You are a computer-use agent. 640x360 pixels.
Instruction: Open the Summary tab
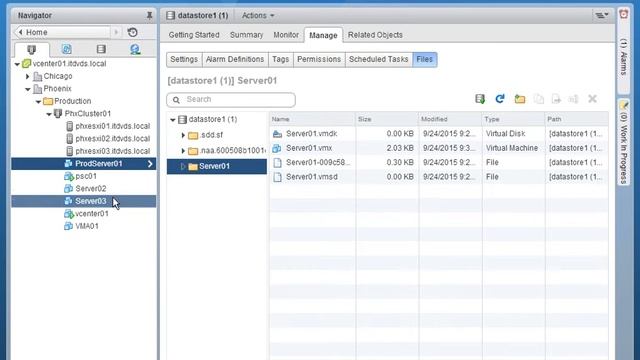click(x=247, y=35)
